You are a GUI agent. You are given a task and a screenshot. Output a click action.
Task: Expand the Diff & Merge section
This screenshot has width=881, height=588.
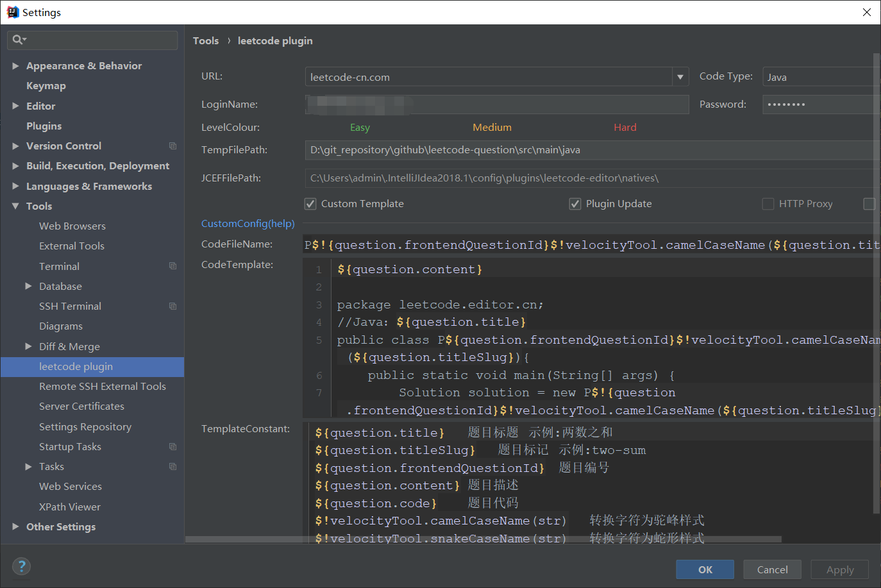[x=27, y=346]
